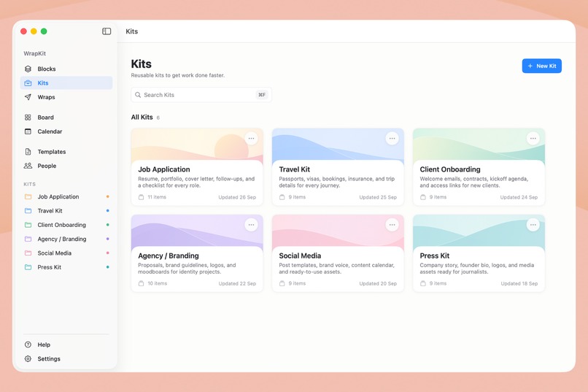Open the Agency / Branding card title
This screenshot has width=588, height=392.
pyautogui.click(x=169, y=255)
